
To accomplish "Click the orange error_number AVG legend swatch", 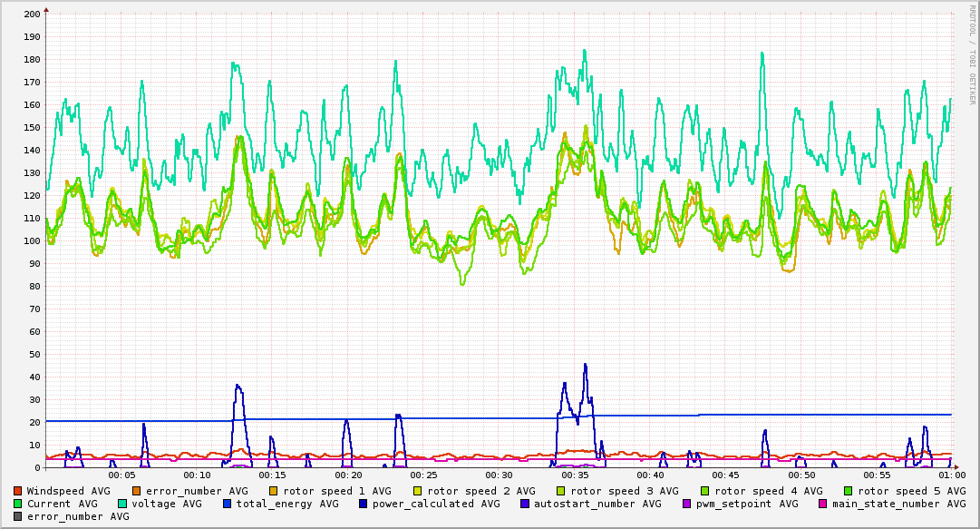I will click(136, 492).
